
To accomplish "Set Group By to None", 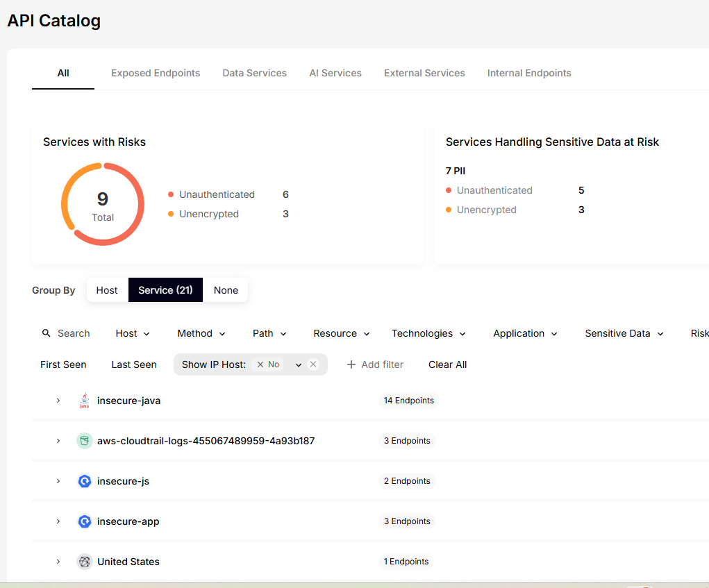I will (226, 290).
